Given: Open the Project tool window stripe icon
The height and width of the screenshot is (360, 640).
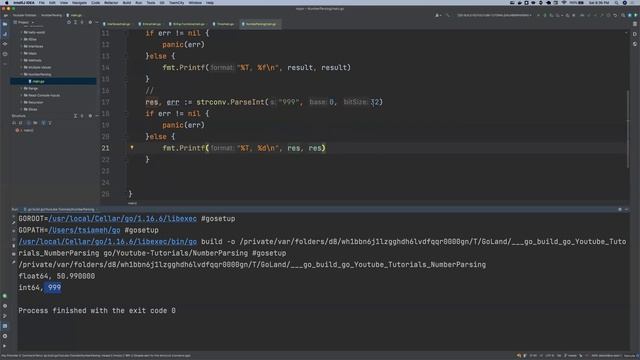Looking at the screenshot, I should 5,24.
